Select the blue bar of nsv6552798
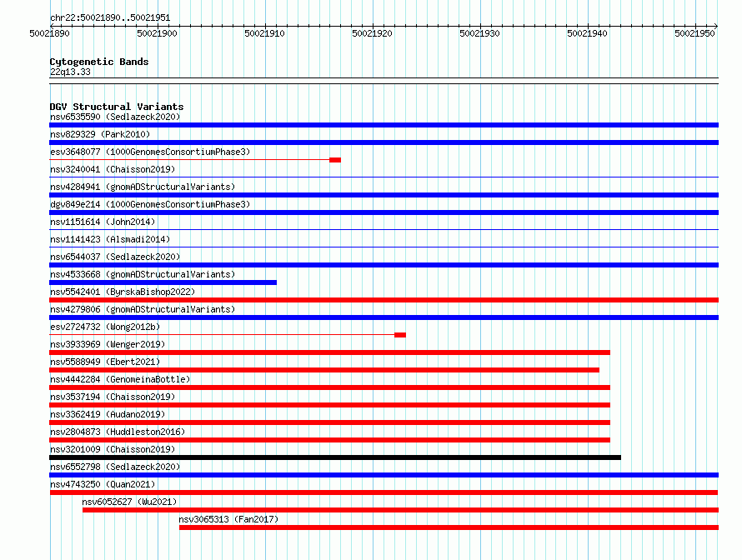 (x=384, y=475)
